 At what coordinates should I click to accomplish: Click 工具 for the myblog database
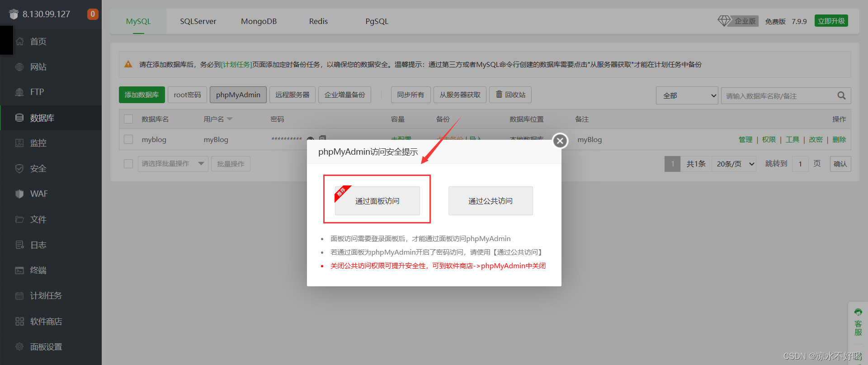coord(793,139)
